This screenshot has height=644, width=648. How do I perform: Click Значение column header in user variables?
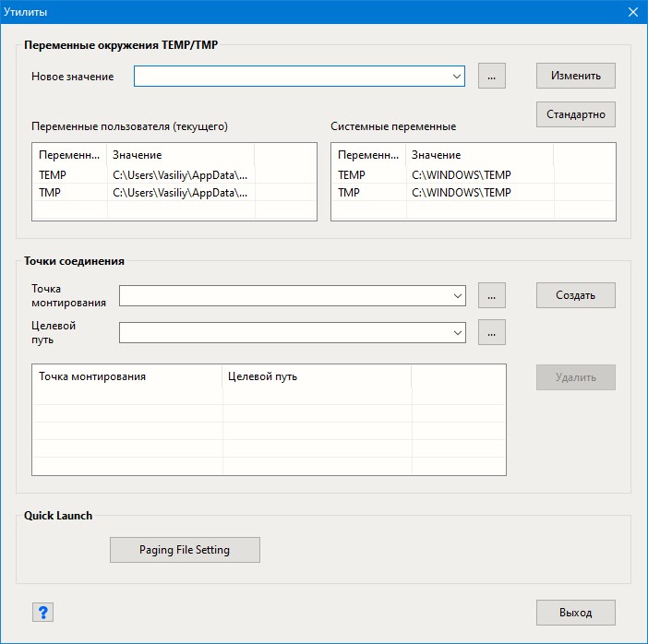pyautogui.click(x=181, y=155)
